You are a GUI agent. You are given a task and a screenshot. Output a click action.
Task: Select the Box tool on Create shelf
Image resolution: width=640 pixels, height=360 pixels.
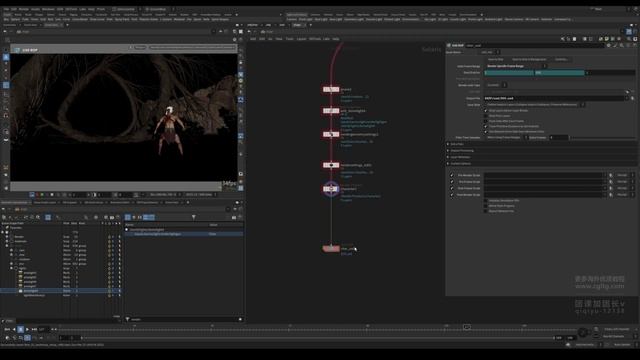[x=6, y=19]
